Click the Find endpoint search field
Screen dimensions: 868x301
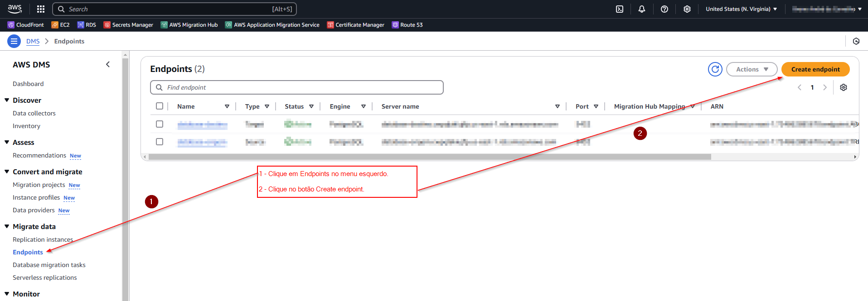pyautogui.click(x=297, y=87)
